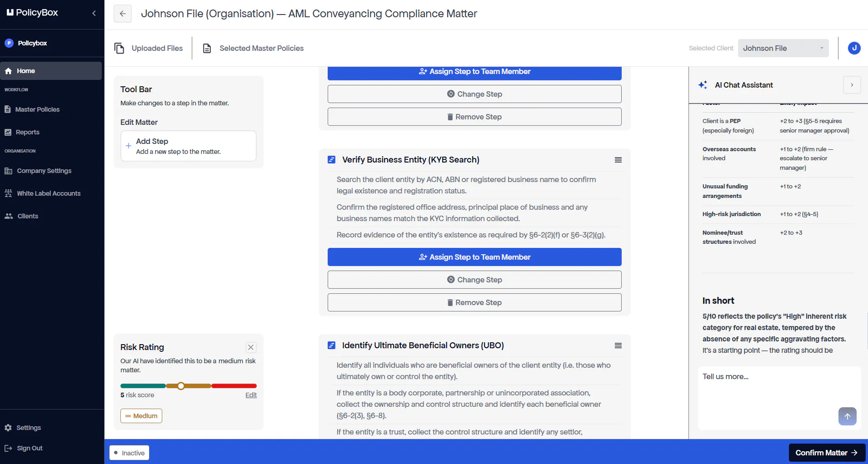Click the Home icon in the sidebar
868x464 pixels.
pyautogui.click(x=8, y=71)
